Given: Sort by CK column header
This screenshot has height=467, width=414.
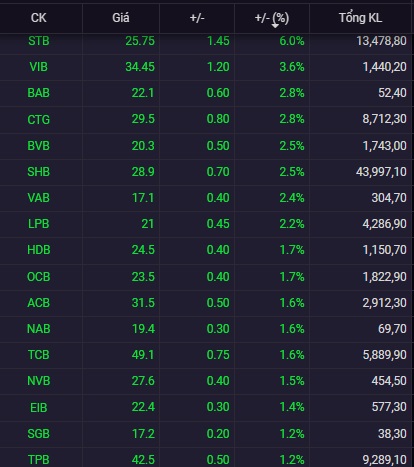Looking at the screenshot, I should (x=39, y=18).
